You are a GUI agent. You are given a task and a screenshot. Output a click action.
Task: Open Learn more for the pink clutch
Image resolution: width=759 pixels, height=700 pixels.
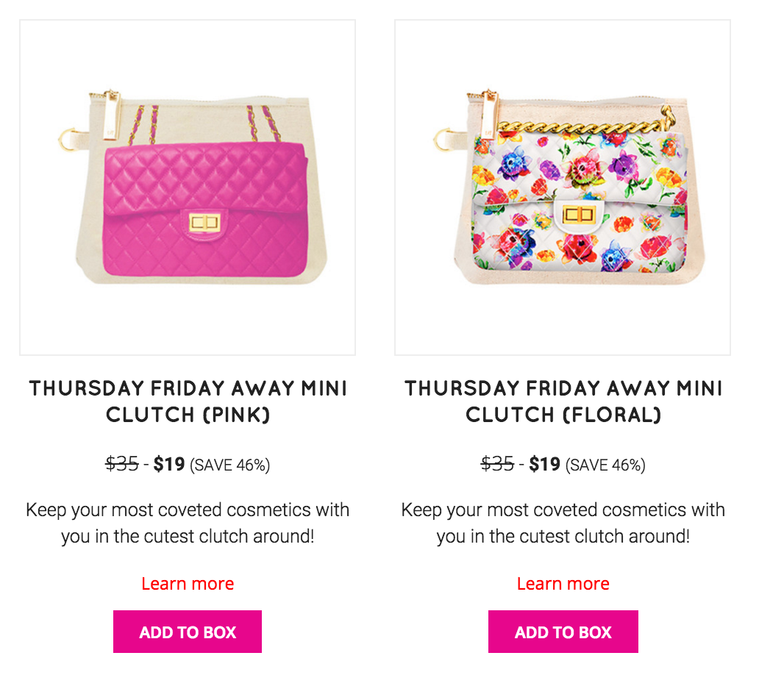coord(188,583)
